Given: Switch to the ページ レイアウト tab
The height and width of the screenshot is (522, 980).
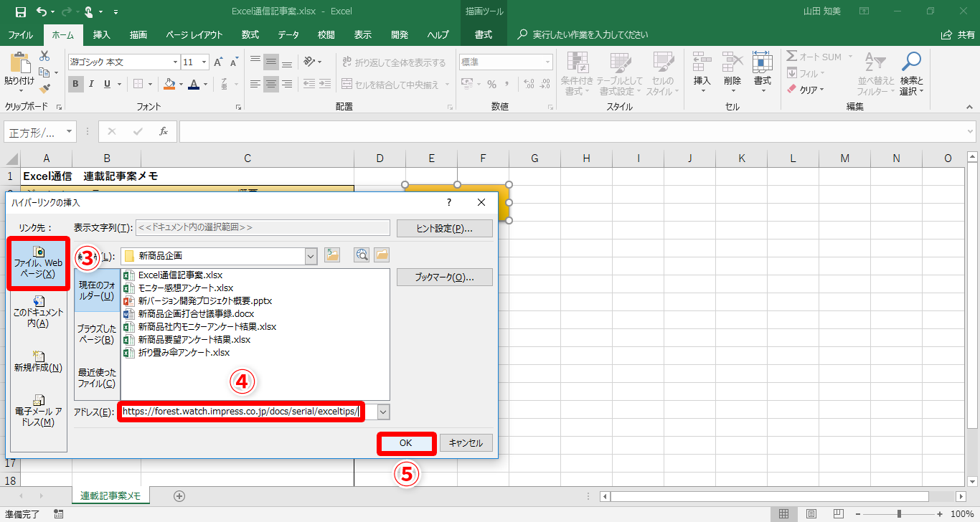Looking at the screenshot, I should click(x=194, y=35).
